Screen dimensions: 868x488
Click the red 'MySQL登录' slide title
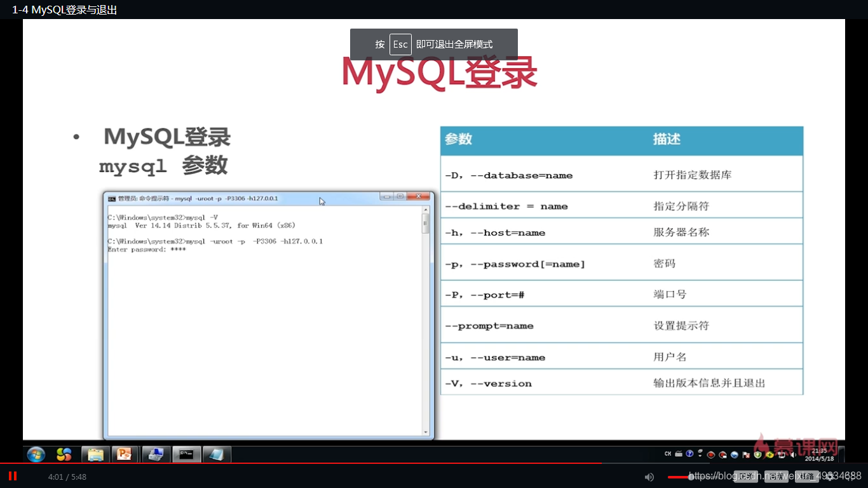pos(440,73)
